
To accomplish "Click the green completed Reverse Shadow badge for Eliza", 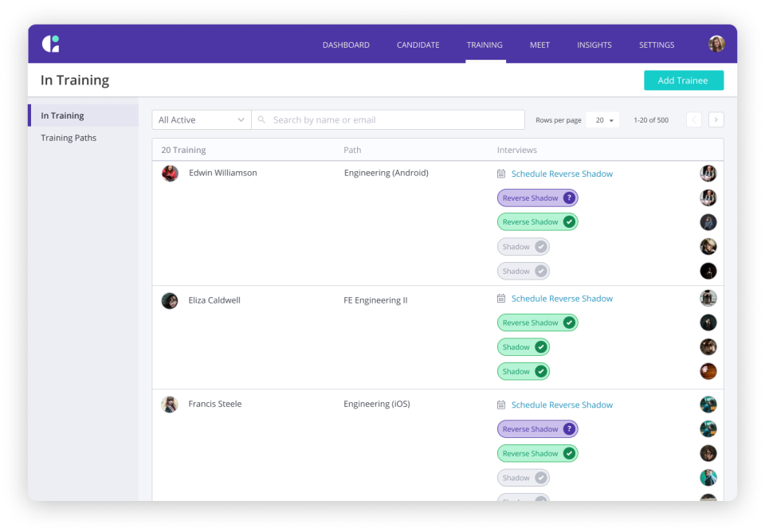I will click(x=538, y=323).
